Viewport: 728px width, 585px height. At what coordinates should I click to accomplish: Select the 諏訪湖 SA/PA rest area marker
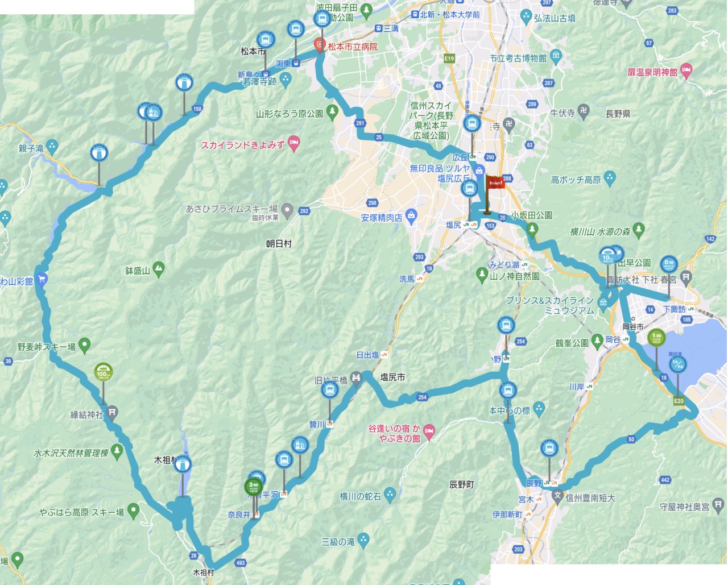(x=678, y=363)
